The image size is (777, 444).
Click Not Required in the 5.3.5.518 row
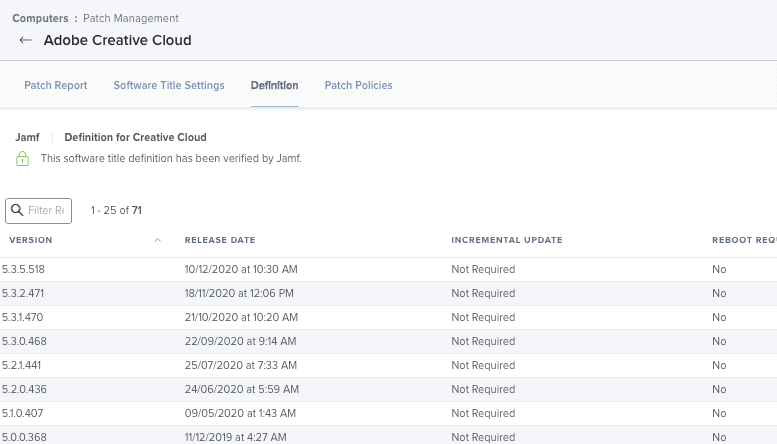pyautogui.click(x=483, y=269)
